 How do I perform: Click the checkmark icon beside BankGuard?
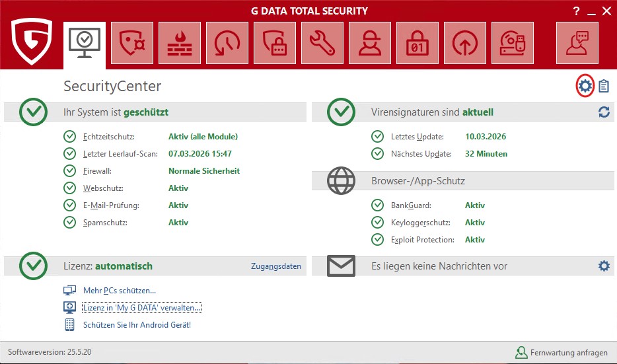[377, 205]
